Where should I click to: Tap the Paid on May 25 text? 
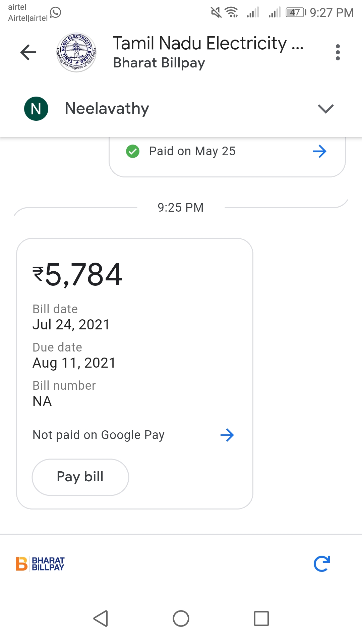192,151
